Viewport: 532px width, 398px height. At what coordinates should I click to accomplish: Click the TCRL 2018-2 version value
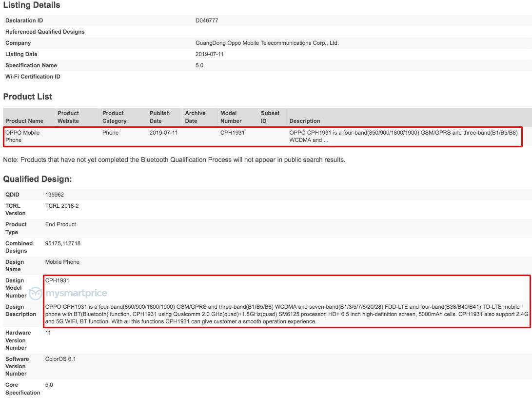62,206
